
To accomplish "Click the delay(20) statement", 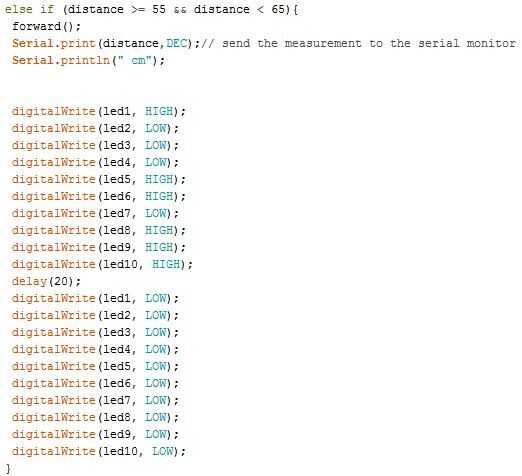I will pos(46,281).
